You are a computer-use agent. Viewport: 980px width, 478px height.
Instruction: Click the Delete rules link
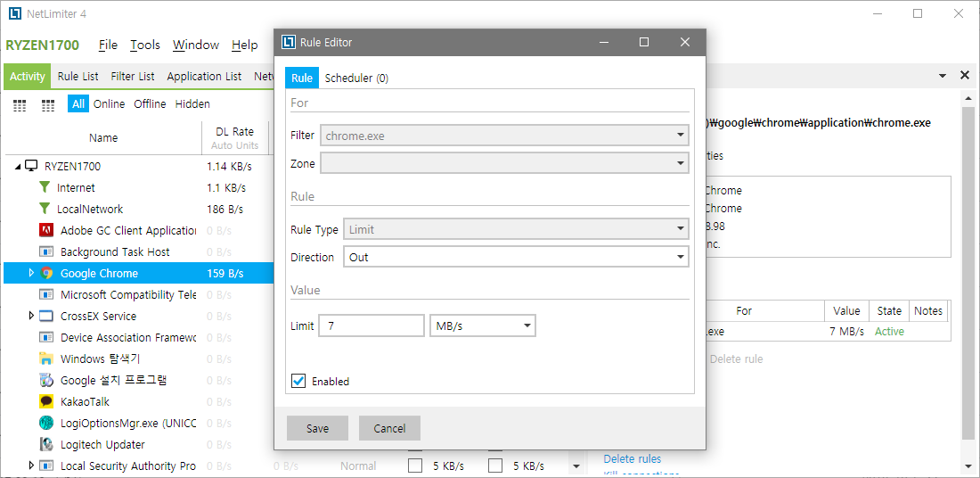point(632,458)
